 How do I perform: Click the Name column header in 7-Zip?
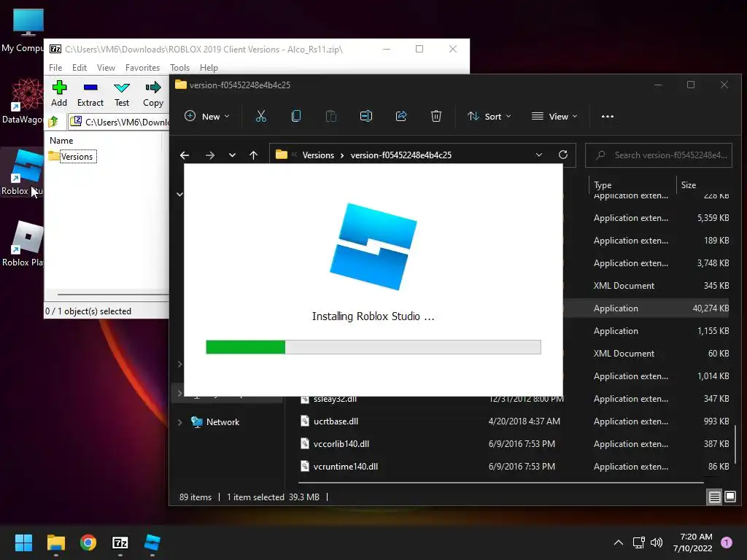point(61,141)
